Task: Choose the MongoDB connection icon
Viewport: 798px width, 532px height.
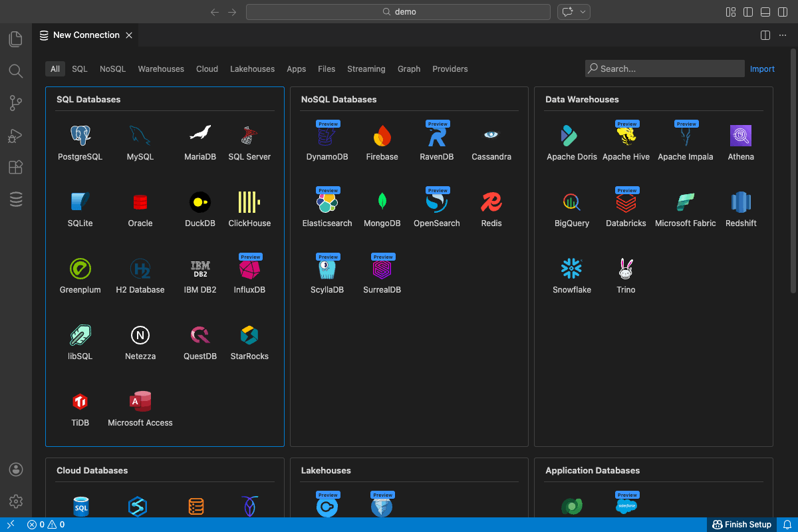Action: click(382, 202)
